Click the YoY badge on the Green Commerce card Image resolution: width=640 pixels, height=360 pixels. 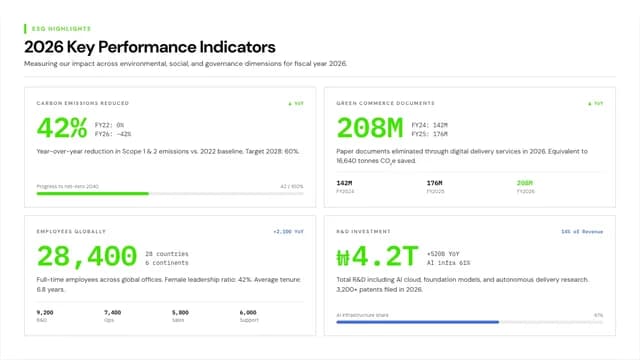point(596,104)
